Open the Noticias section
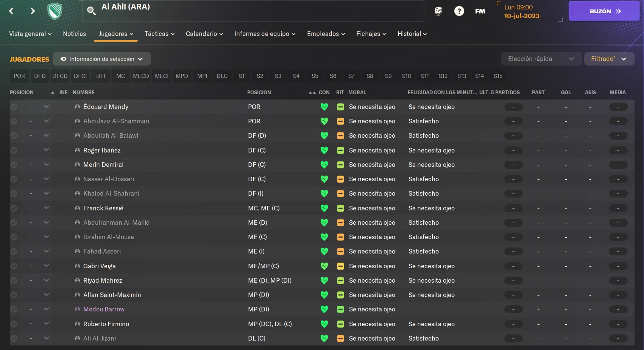This screenshot has width=644, height=350. 74,34
